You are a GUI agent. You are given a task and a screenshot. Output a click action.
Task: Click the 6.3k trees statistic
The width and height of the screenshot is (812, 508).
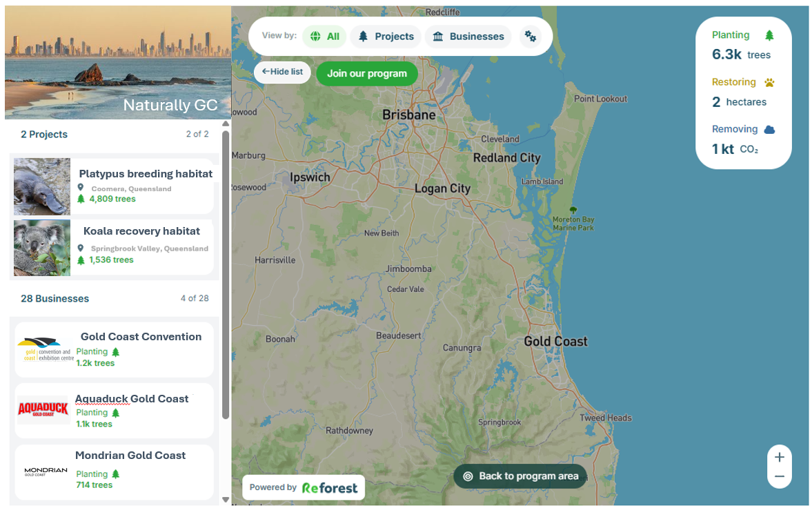coord(741,55)
